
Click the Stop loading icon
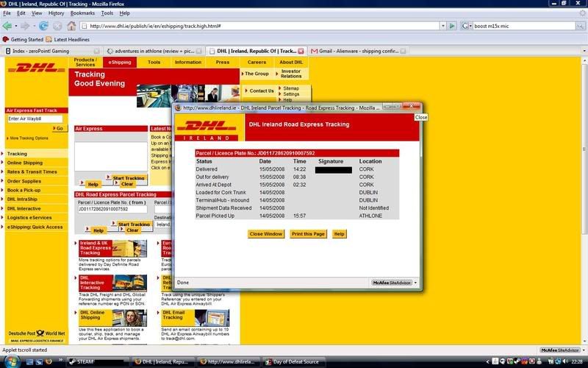pyautogui.click(x=57, y=26)
